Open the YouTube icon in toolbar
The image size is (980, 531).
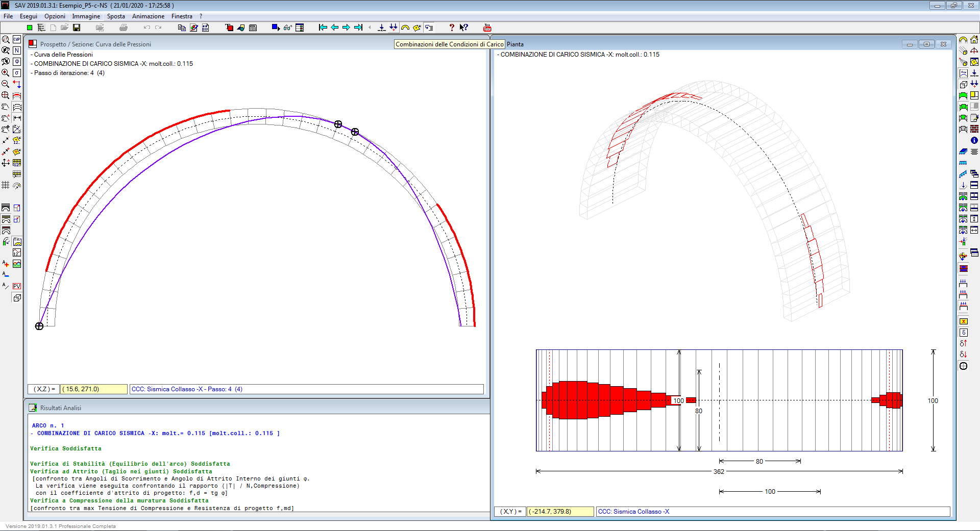487,28
